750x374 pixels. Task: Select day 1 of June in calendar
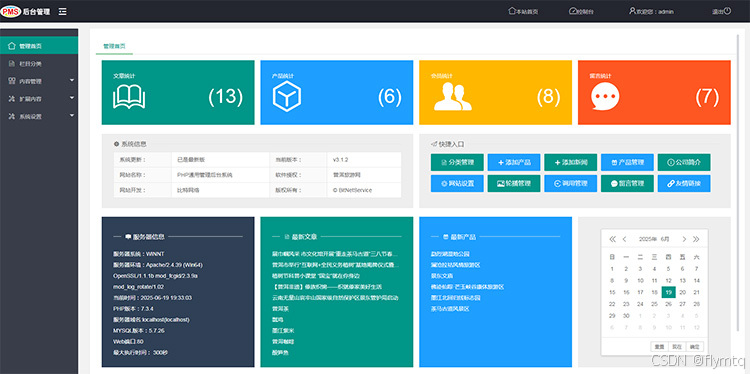point(612,268)
